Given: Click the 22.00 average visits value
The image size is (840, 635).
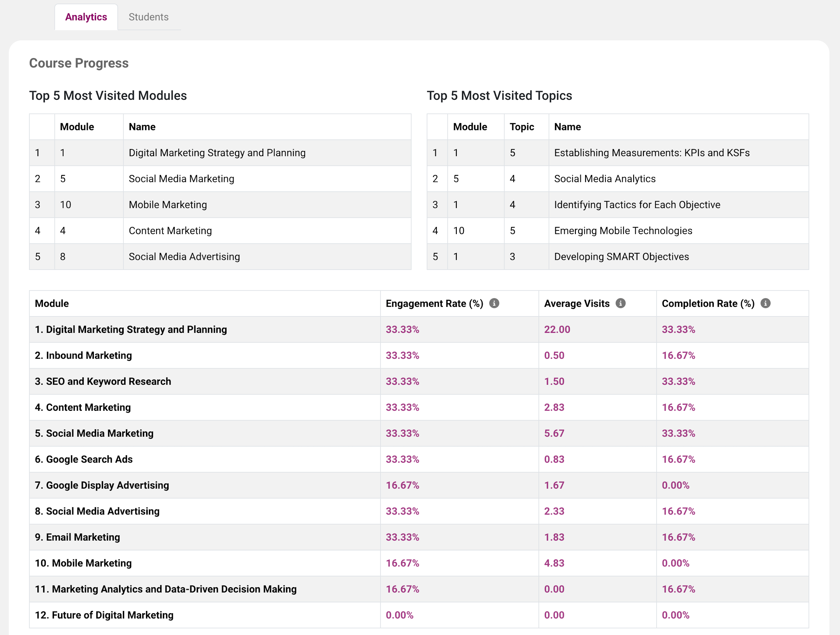Looking at the screenshot, I should 557,329.
